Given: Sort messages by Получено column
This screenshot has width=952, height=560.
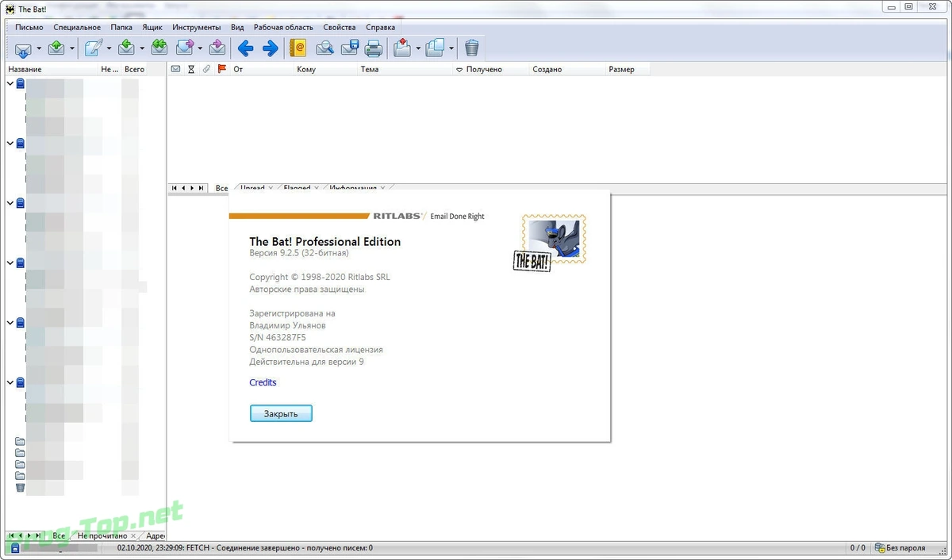Looking at the screenshot, I should click(491, 69).
